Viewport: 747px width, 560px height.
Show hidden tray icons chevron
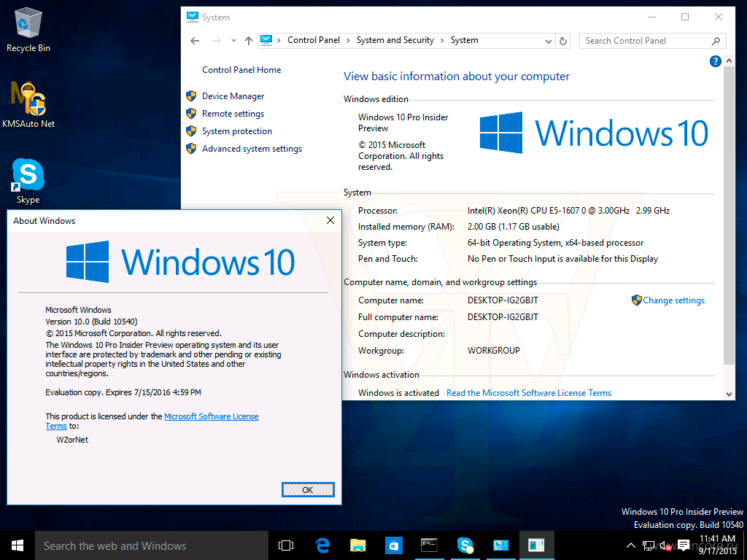(x=630, y=545)
